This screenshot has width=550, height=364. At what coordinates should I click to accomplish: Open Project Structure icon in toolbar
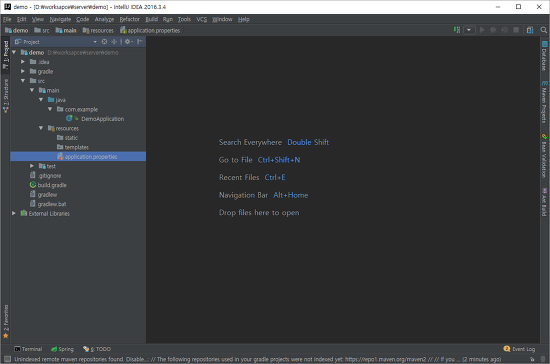[x=530, y=30]
